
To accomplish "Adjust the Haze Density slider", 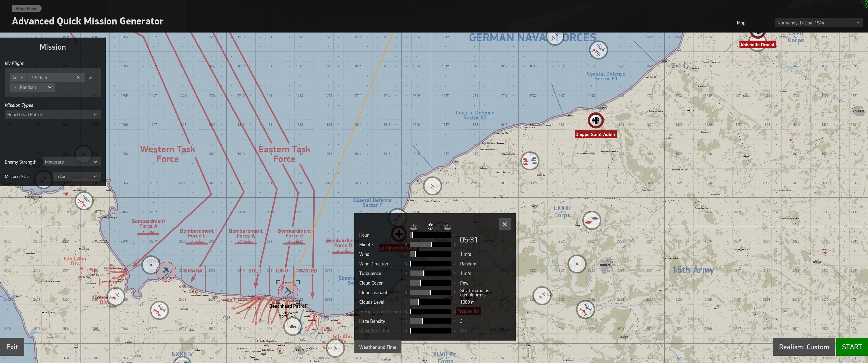I will (430, 321).
